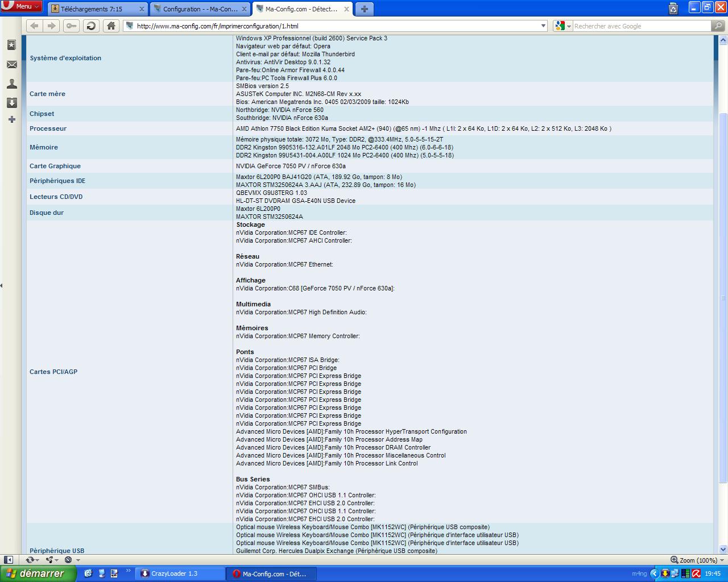Toggle the panel button in status bar
The image size is (728, 582).
coord(9,560)
